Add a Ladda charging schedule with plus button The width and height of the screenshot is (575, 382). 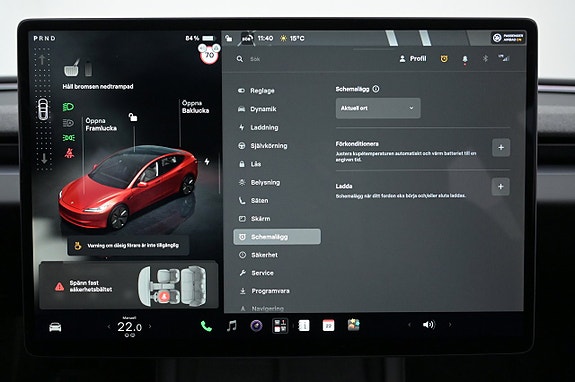click(501, 187)
